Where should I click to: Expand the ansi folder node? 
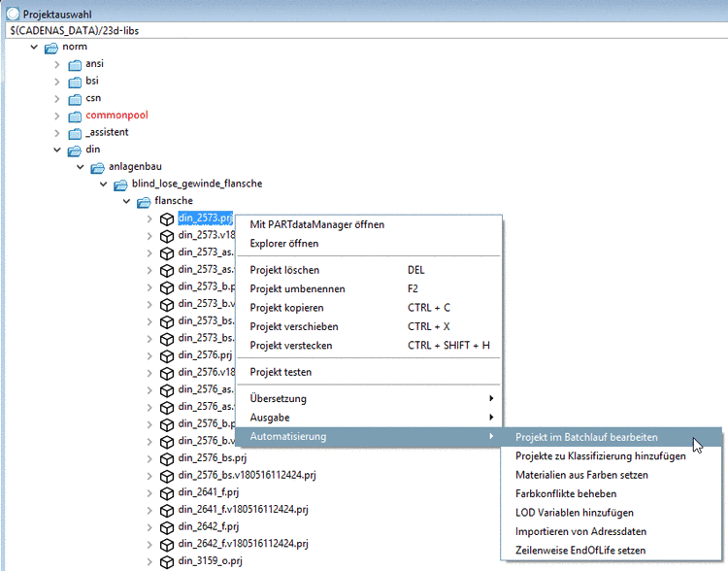[x=56, y=65]
